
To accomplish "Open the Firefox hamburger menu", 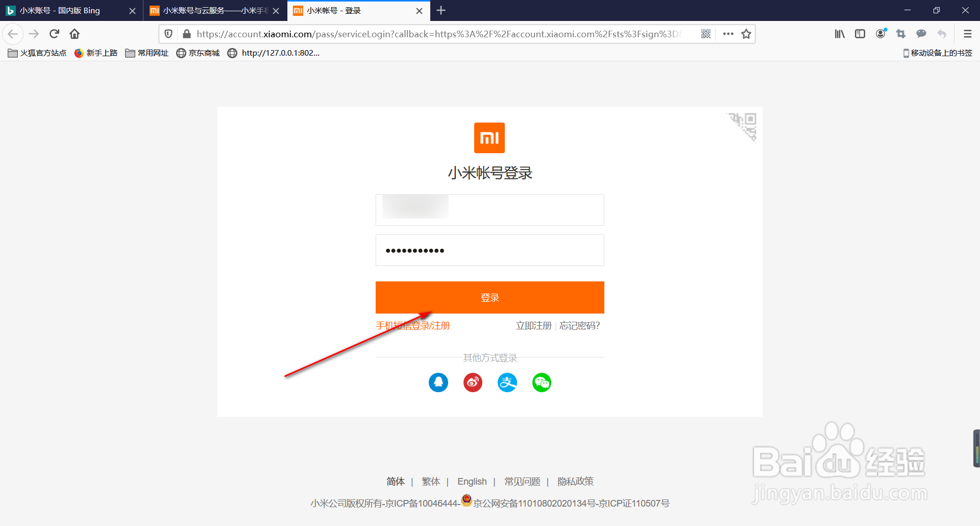I will (967, 34).
